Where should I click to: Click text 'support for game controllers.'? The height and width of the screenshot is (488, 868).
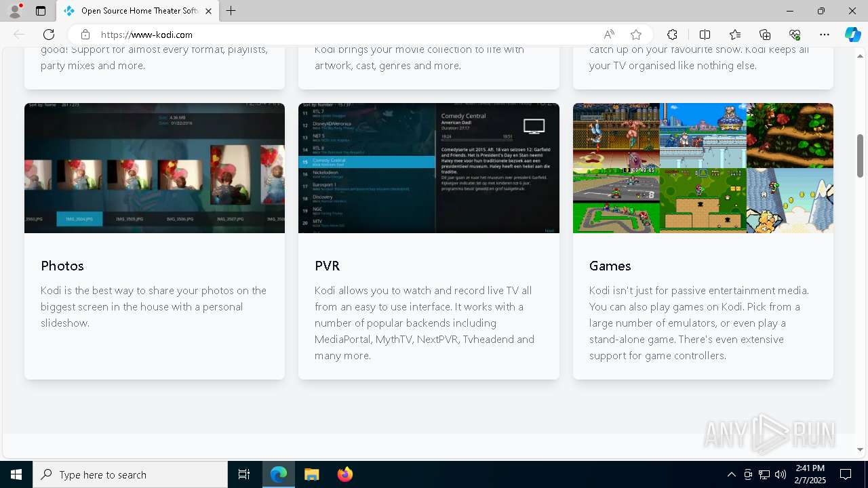pos(658,356)
